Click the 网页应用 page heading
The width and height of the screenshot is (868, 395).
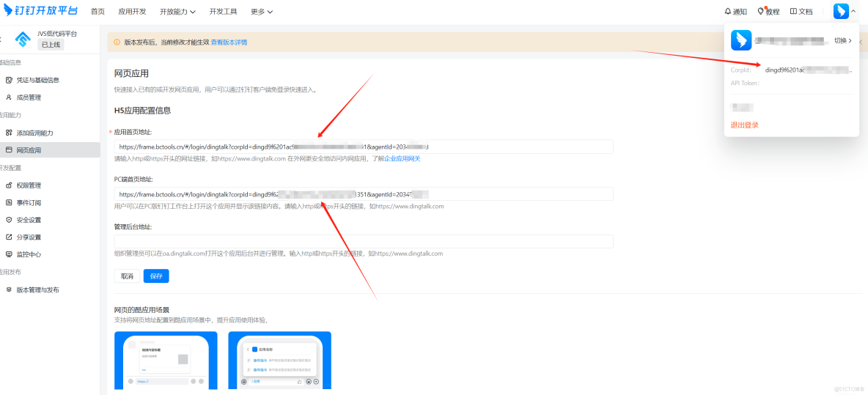[131, 73]
